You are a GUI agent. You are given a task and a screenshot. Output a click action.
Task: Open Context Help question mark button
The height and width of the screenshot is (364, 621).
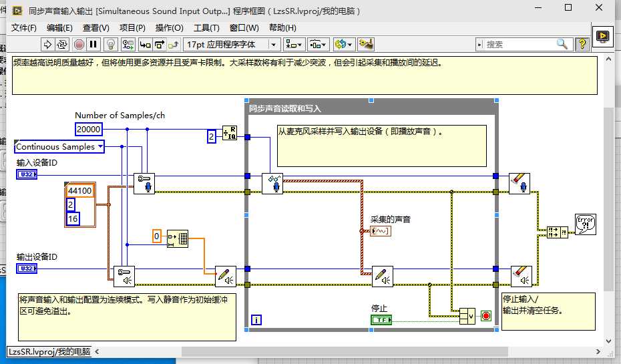(582, 44)
